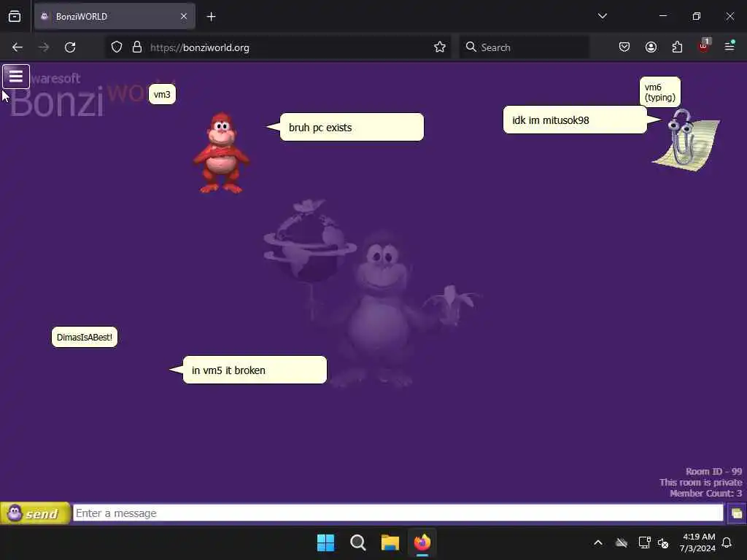Screen dimensions: 747x560
Task: Click the 'bruh pc exists' speech bubble
Action: pos(352,127)
